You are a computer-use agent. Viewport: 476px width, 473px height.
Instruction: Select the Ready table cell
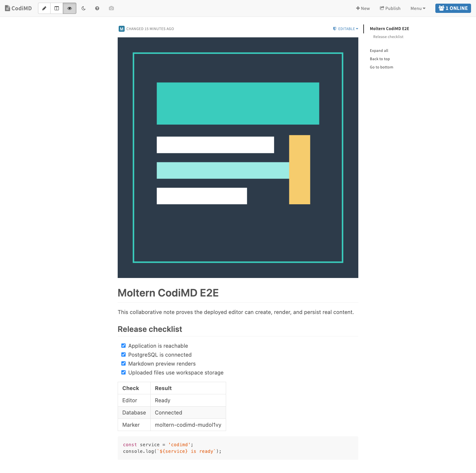tap(188, 400)
